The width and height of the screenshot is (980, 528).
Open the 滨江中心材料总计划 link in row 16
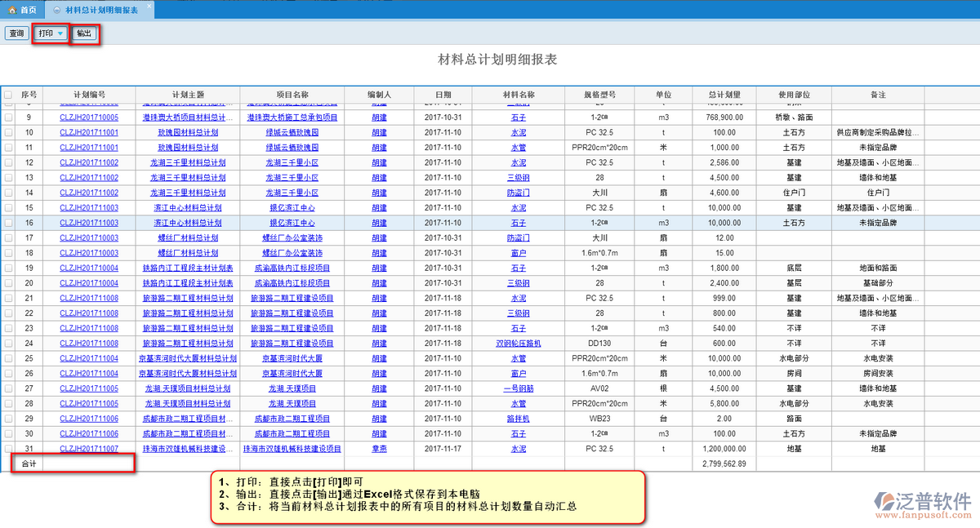click(x=188, y=223)
